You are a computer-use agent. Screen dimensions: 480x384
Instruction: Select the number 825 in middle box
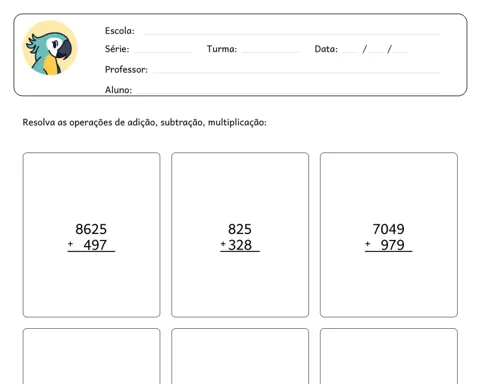240,229
